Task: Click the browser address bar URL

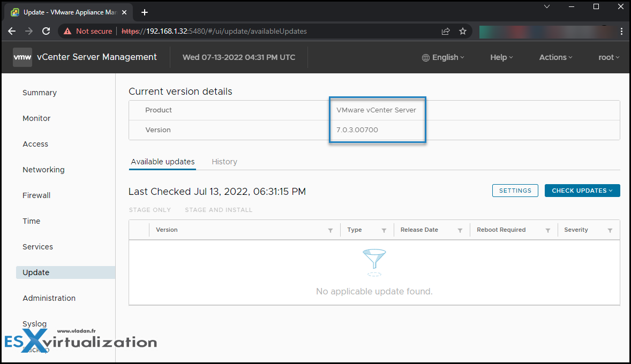Action: 214,31
